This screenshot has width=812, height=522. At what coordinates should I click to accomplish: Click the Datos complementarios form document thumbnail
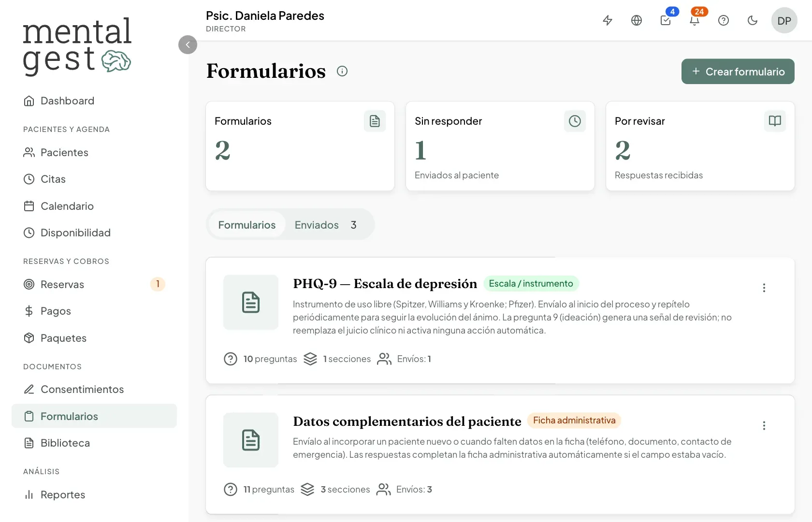coord(251,440)
